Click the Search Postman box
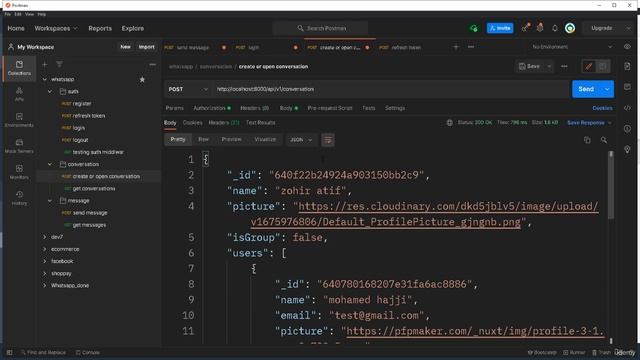640x360 pixels. click(x=320, y=28)
